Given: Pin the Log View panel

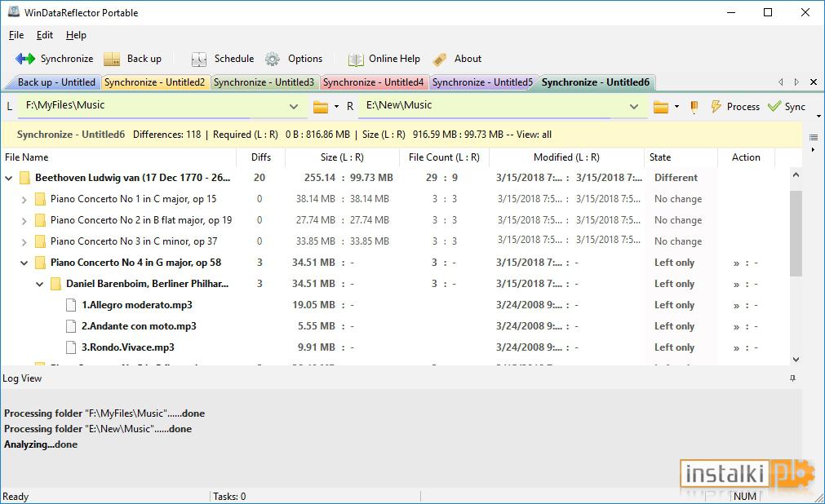Looking at the screenshot, I should 792,378.
